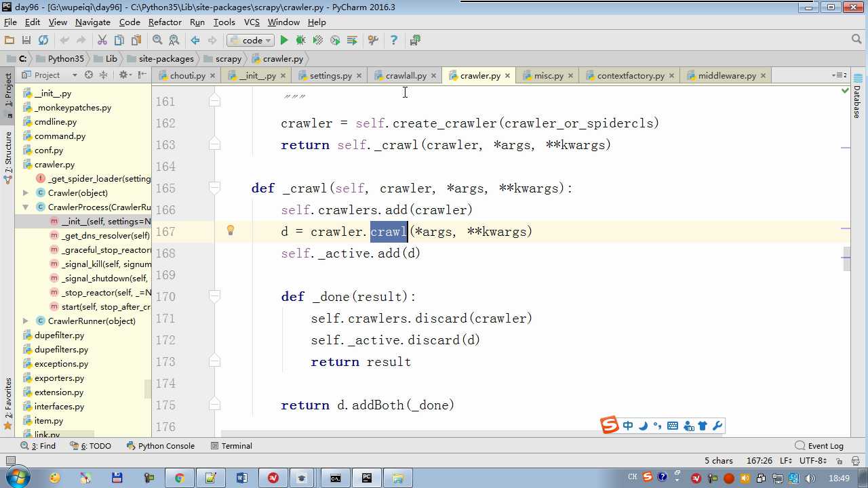
Task: Open the Database side panel
Action: coord(857,95)
